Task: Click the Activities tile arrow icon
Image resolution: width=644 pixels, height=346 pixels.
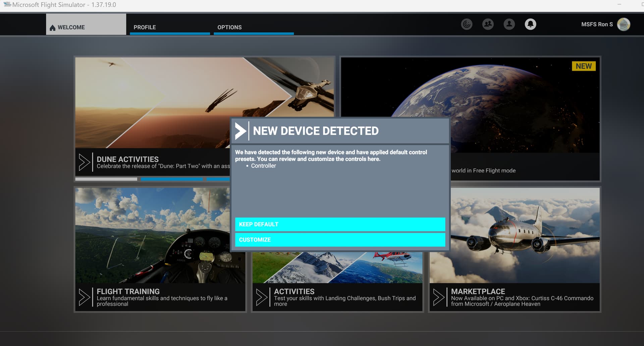Action: click(x=261, y=297)
